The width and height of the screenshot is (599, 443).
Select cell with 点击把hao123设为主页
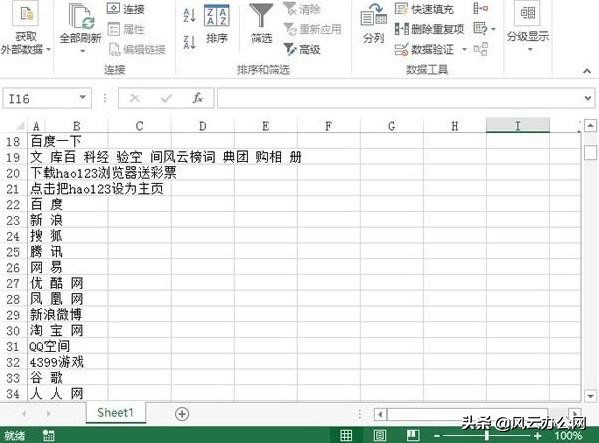37,189
